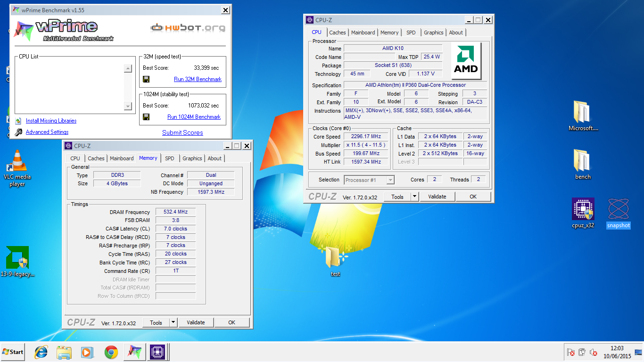Select the snapshot desktop icon

618,213
